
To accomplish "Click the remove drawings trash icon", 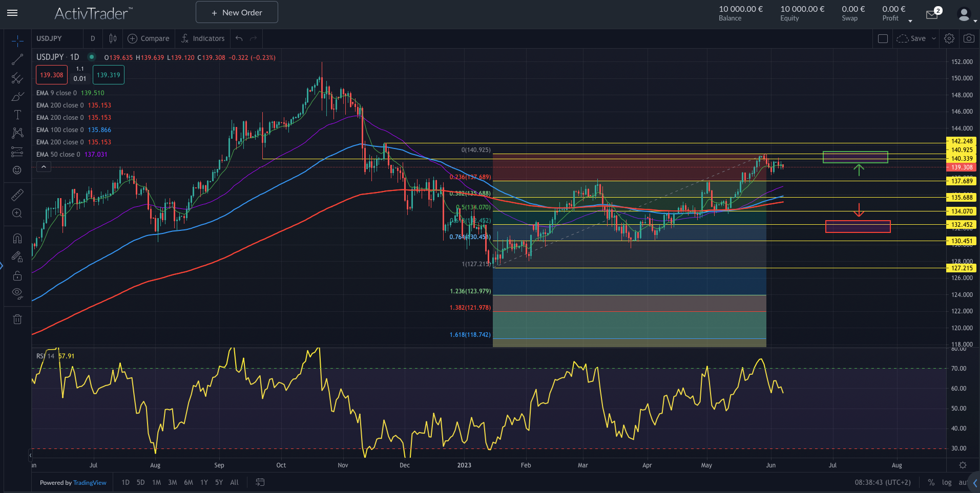I will tap(17, 319).
